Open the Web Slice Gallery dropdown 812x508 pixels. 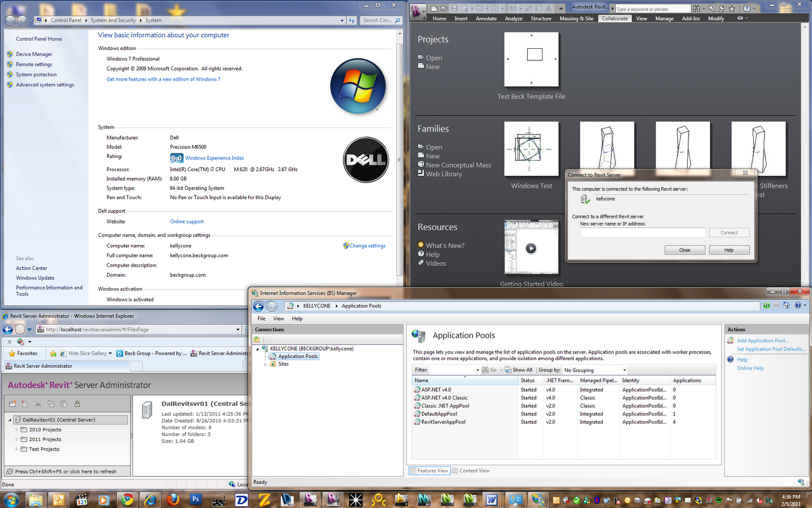(110, 354)
